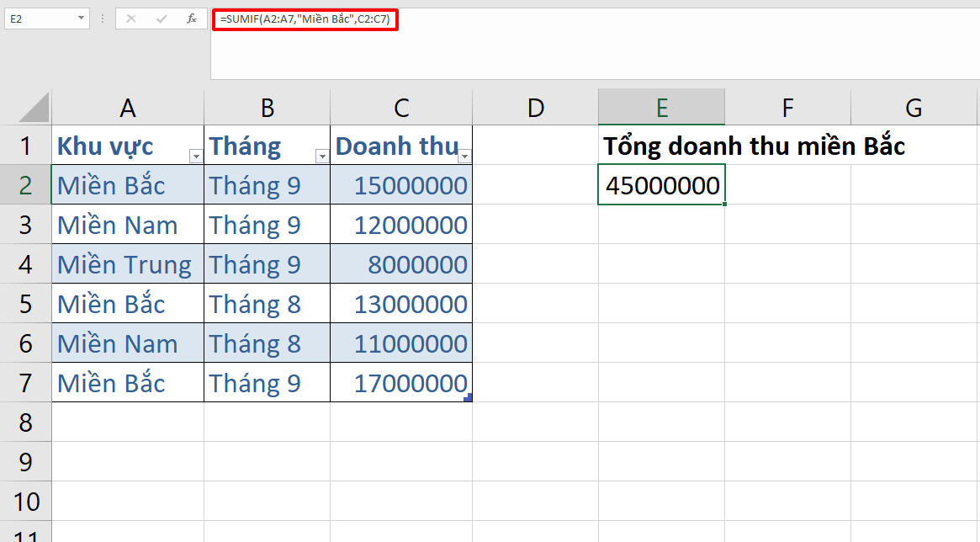
Task: Select row 2 by its row number
Action: click(x=25, y=184)
